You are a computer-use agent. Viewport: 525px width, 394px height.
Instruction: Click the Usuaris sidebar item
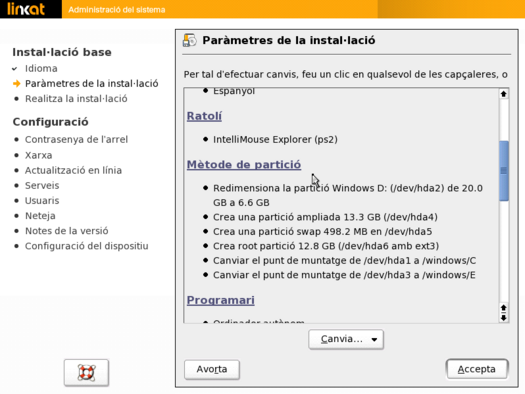[x=42, y=201]
